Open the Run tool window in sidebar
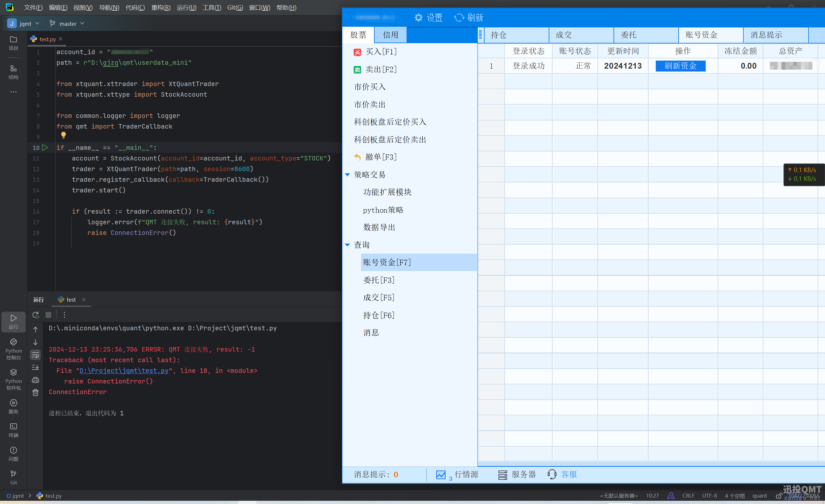 pos(14,322)
